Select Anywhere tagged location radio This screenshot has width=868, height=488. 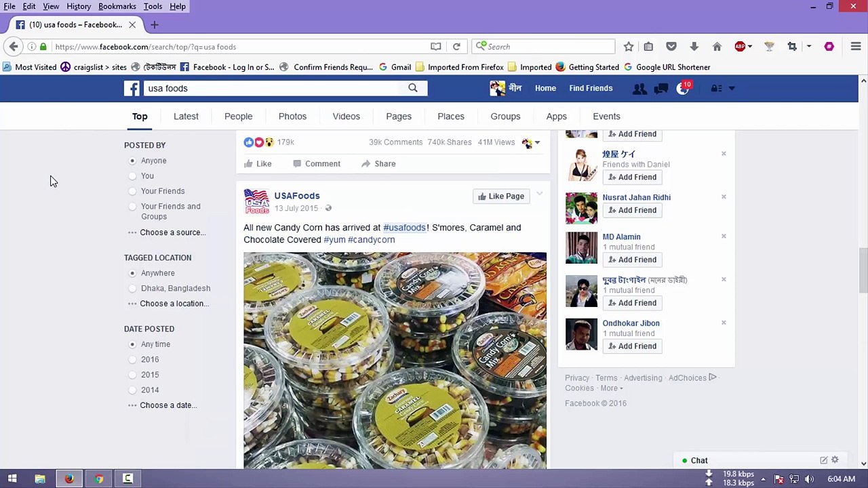tap(132, 273)
